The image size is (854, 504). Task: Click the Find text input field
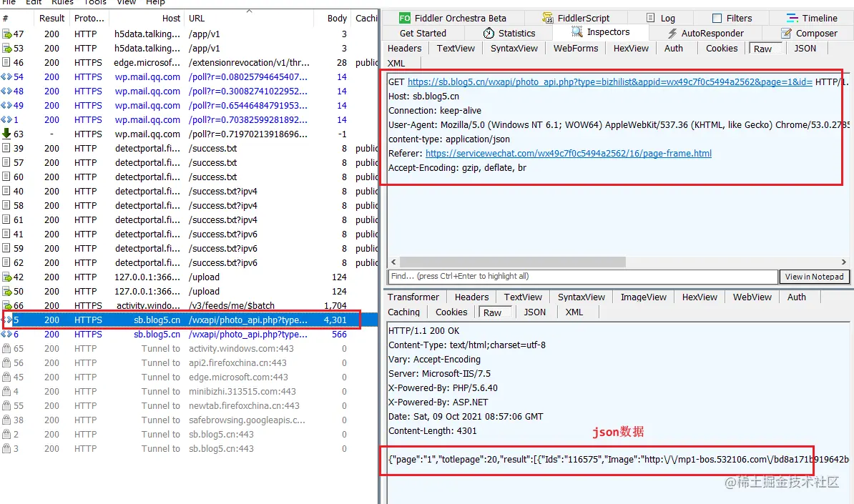pyautogui.click(x=582, y=277)
